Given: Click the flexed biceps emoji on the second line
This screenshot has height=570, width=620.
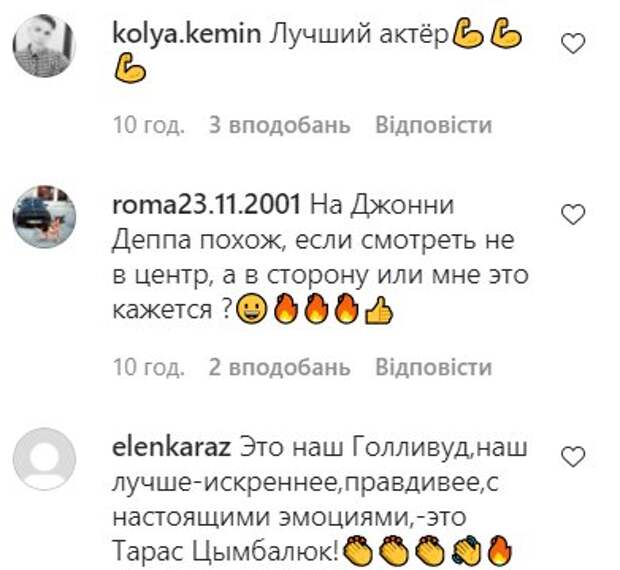Looking at the screenshot, I should [x=130, y=69].
